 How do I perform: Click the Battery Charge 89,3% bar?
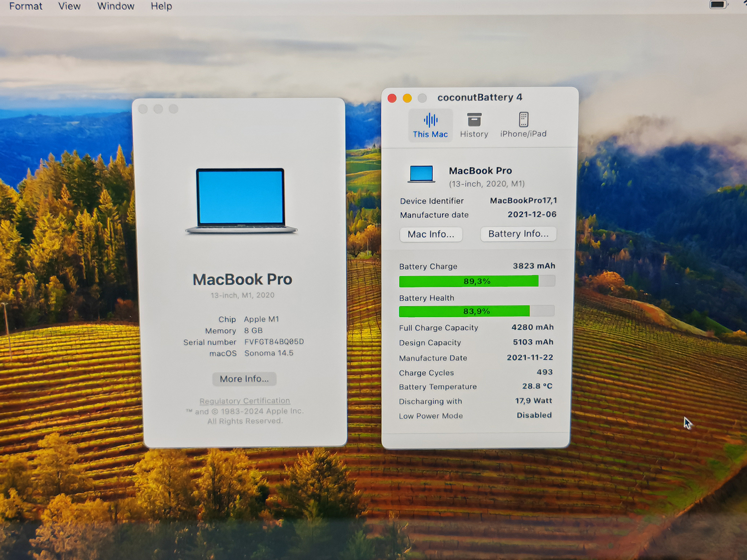[477, 281]
